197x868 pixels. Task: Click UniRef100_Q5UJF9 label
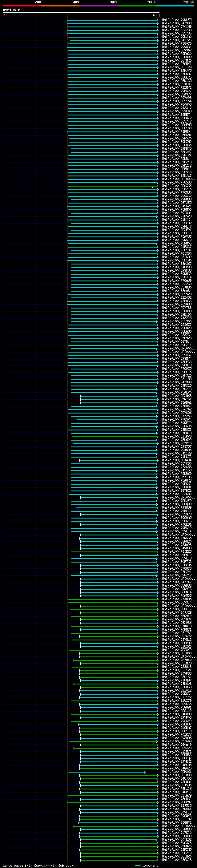click(x=177, y=501)
